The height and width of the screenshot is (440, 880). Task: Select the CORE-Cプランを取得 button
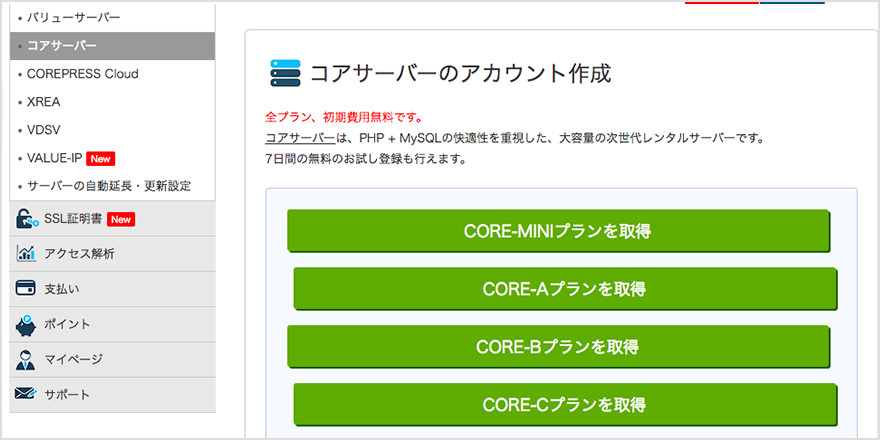[564, 405]
